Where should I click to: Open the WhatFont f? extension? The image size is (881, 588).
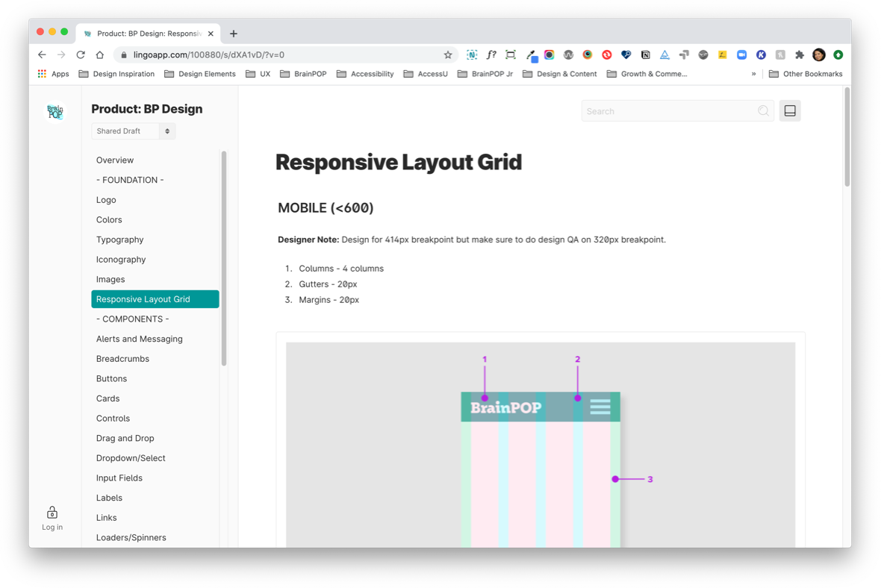click(x=491, y=54)
